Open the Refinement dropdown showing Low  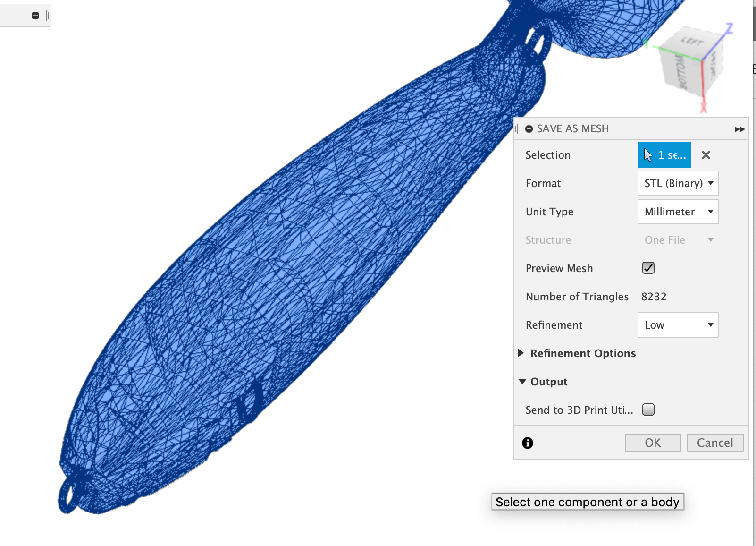678,325
